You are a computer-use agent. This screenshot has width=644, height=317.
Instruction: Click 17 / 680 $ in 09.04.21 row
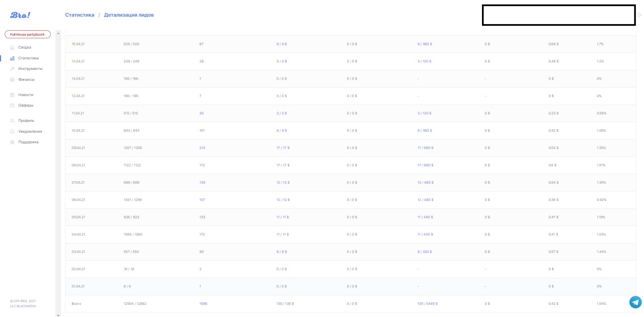[x=426, y=148]
